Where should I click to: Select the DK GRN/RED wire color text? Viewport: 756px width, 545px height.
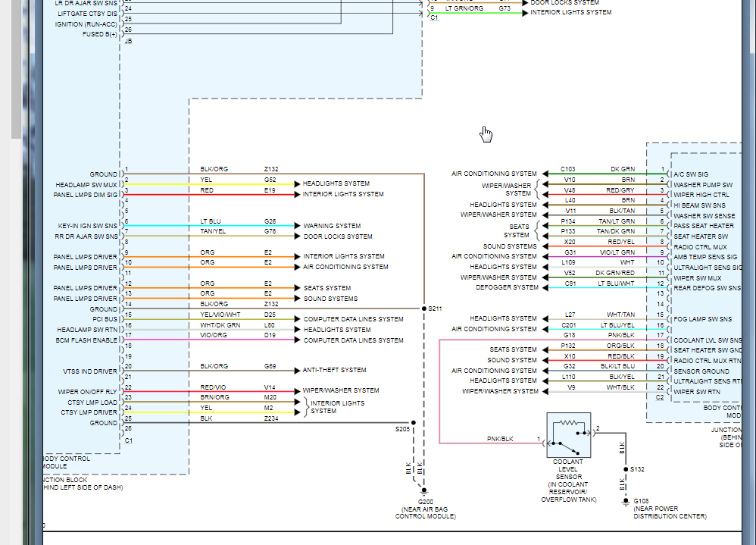[615, 273]
